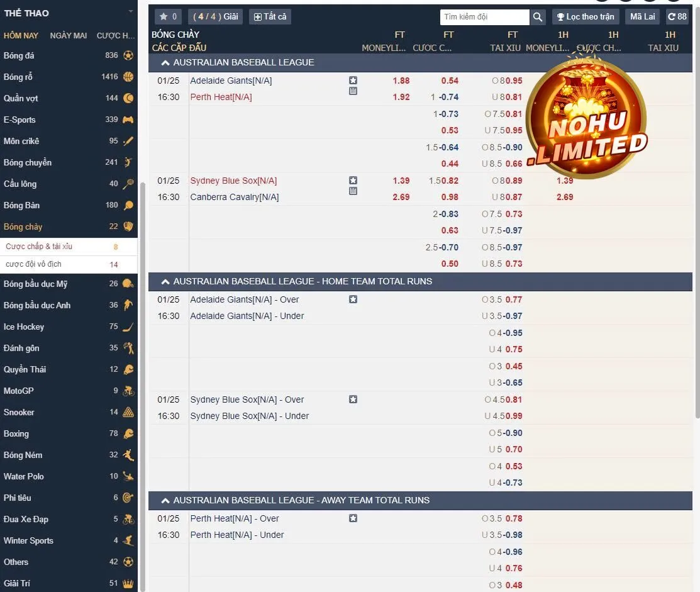This screenshot has width=700, height=592.
Task: Bet on Perth Heat moneyline 1.92
Action: pyautogui.click(x=401, y=97)
